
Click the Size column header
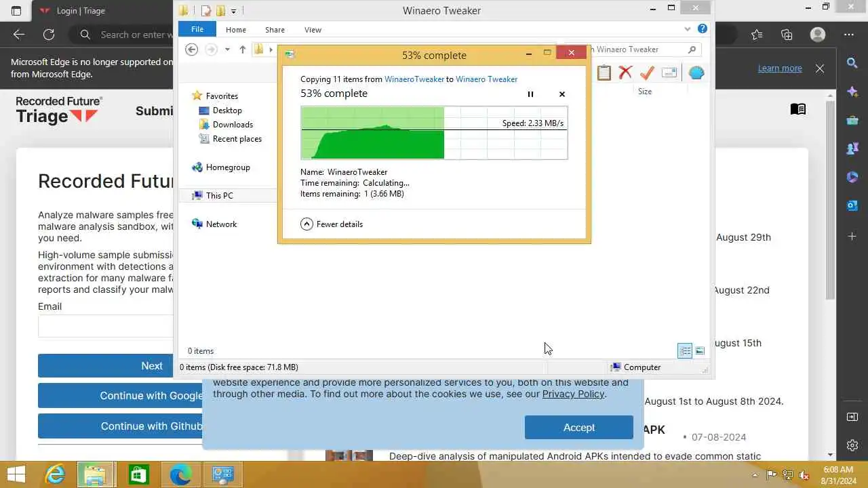coord(645,91)
